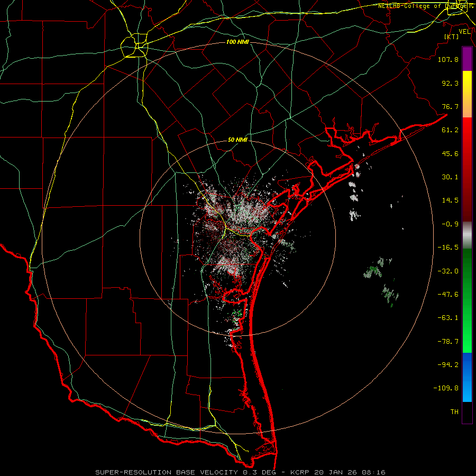
Task: Click the bright green segment of the color bar
Action: [x=467, y=300]
